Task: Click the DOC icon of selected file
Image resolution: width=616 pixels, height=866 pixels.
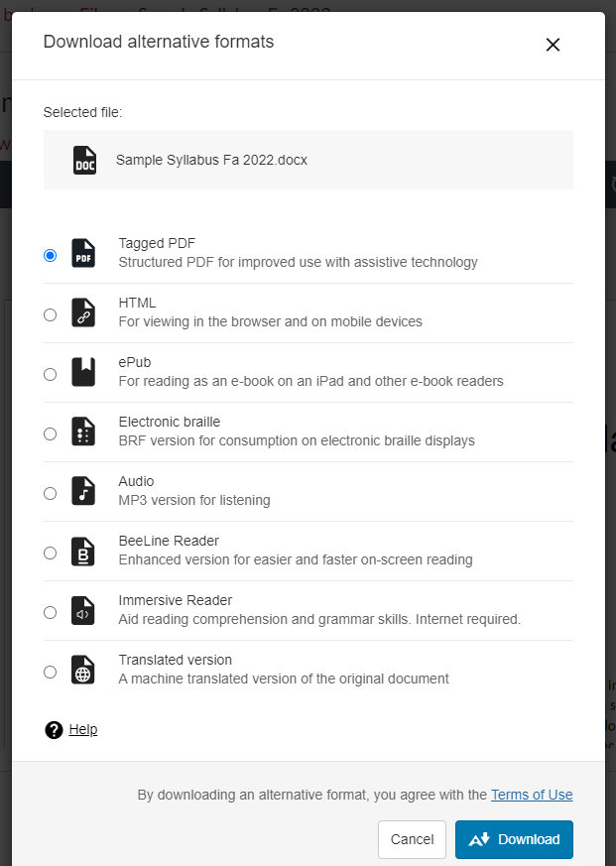Action: coord(85,160)
